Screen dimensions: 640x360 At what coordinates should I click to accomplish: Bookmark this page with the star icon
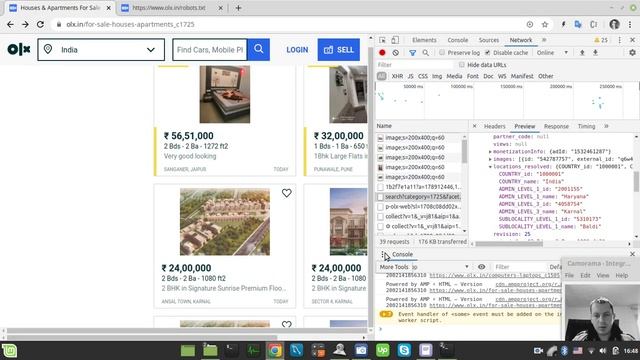point(545,24)
